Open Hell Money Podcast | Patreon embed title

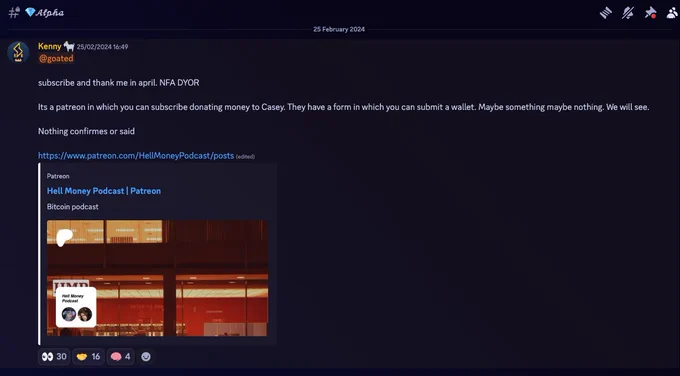tap(104, 191)
